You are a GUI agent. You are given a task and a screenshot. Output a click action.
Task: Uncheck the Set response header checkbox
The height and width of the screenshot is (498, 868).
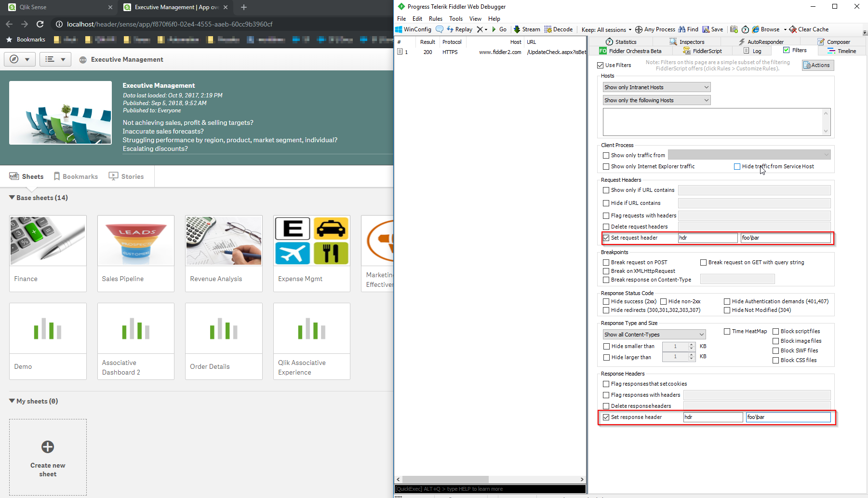point(606,417)
